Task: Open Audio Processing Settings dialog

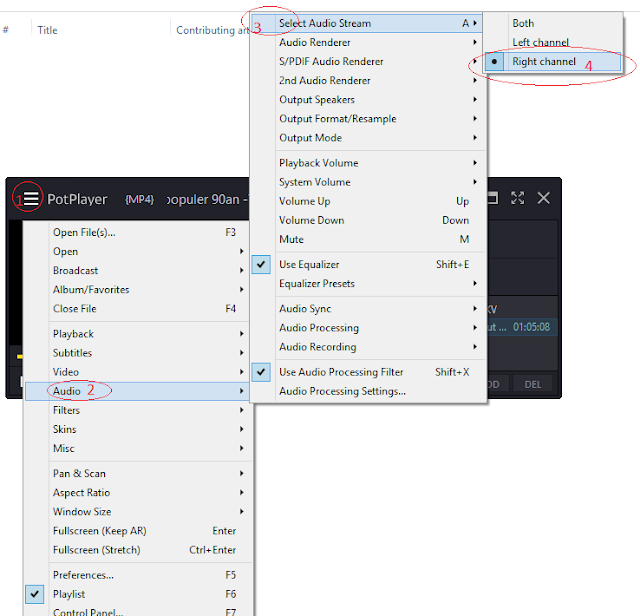Action: 367,391
